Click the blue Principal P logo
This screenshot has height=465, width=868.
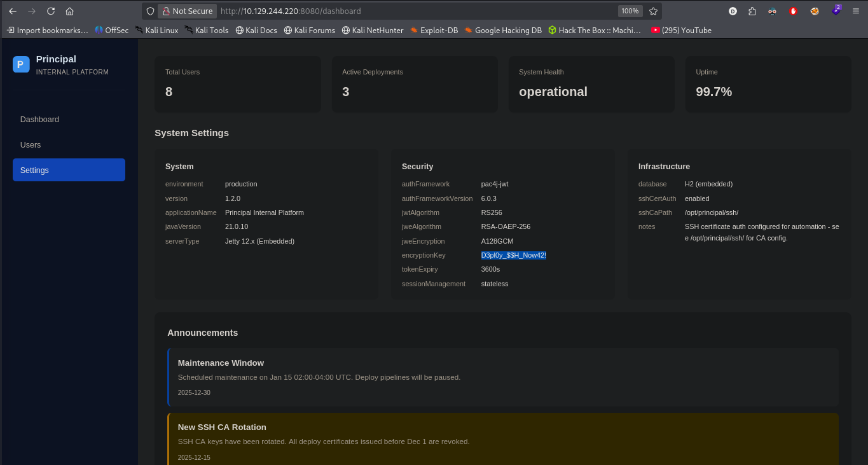pos(21,64)
